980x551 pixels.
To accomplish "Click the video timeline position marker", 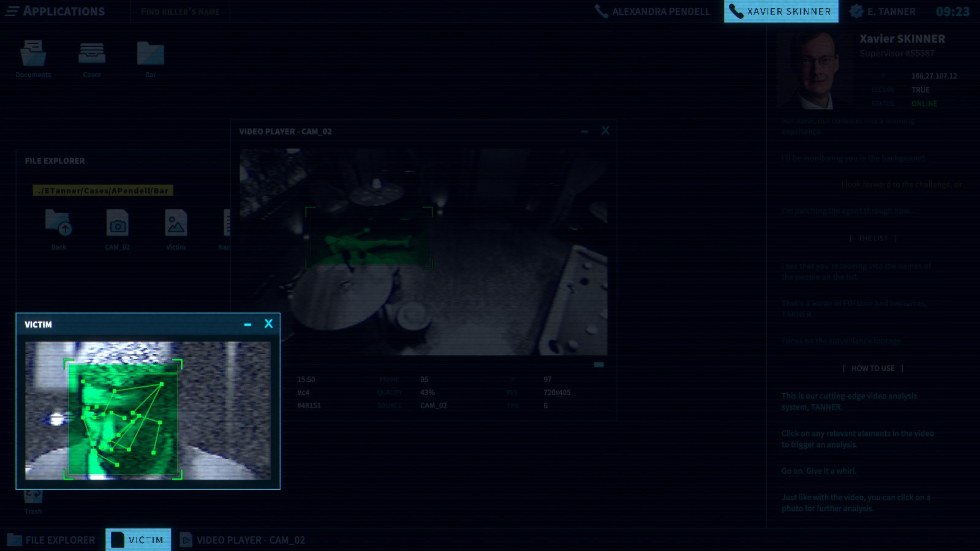I will pos(598,365).
